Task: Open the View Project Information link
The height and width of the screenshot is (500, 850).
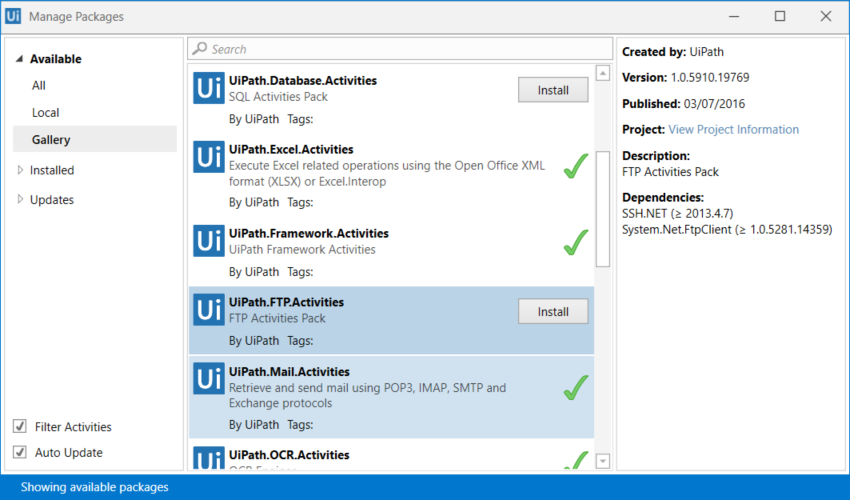Action: click(x=733, y=129)
